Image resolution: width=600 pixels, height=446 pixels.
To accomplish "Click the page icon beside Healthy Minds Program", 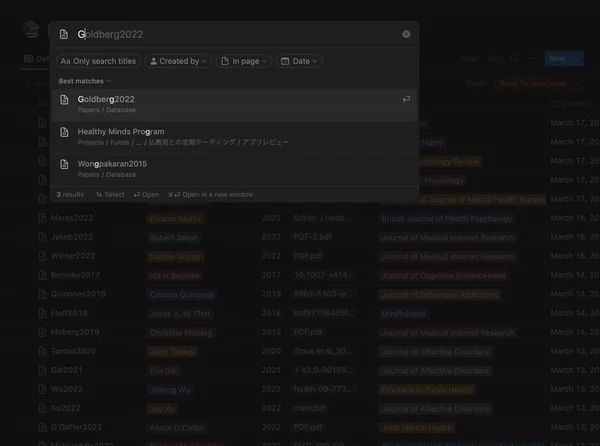I will coord(64,132).
